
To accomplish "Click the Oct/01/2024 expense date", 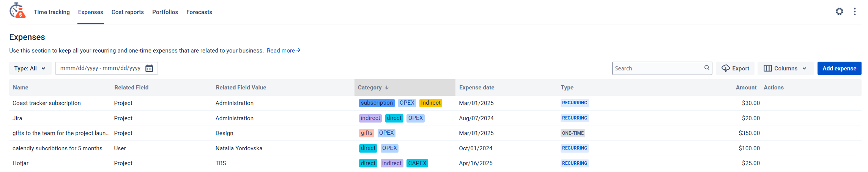I will (x=476, y=148).
